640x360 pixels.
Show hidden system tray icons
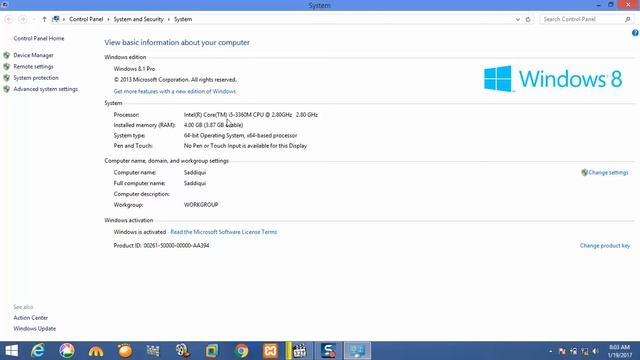pyautogui.click(x=551, y=351)
